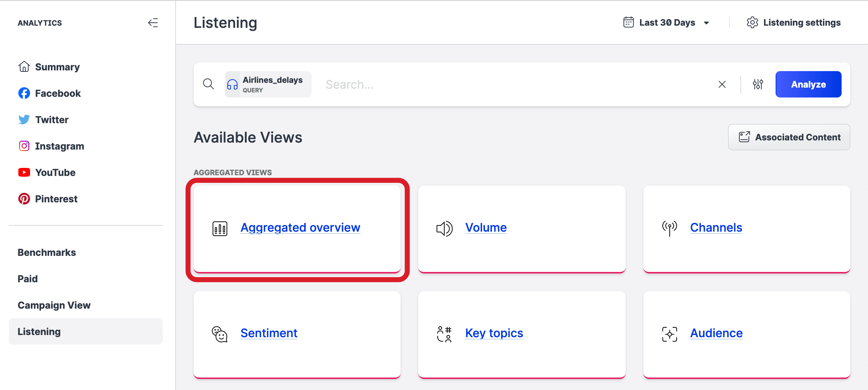Open the date range picker arrow
This screenshot has width=868, height=390.
tap(706, 22)
